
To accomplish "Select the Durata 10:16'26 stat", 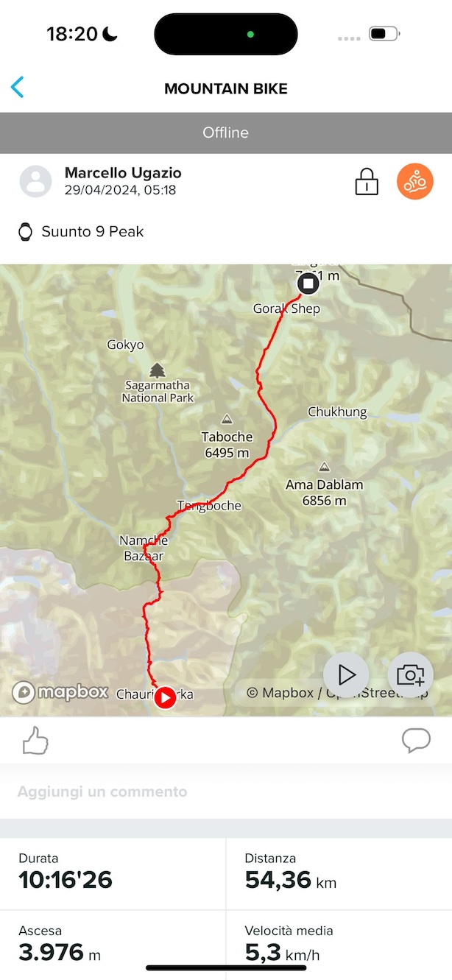I will click(x=113, y=873).
